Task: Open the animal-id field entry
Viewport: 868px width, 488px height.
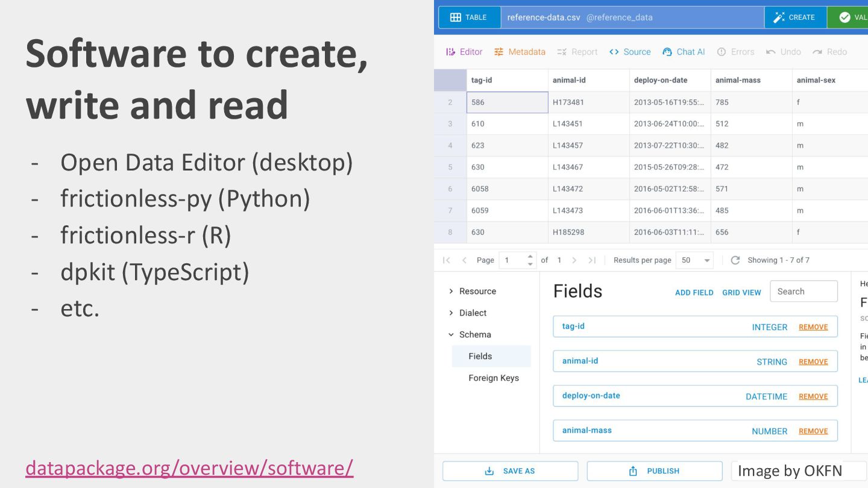Action: (695, 361)
